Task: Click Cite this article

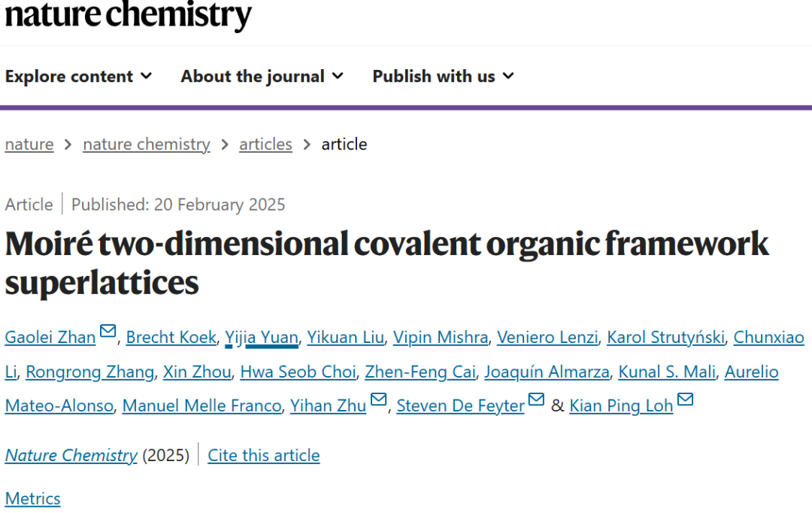Action: click(x=264, y=456)
